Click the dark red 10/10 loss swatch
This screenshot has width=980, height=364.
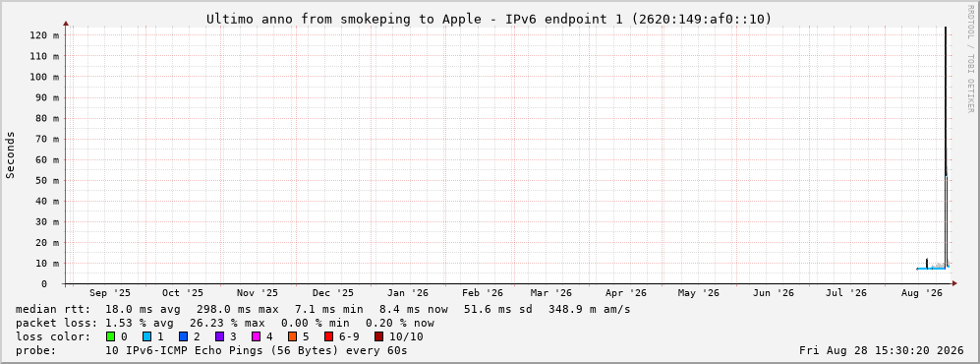coord(378,337)
